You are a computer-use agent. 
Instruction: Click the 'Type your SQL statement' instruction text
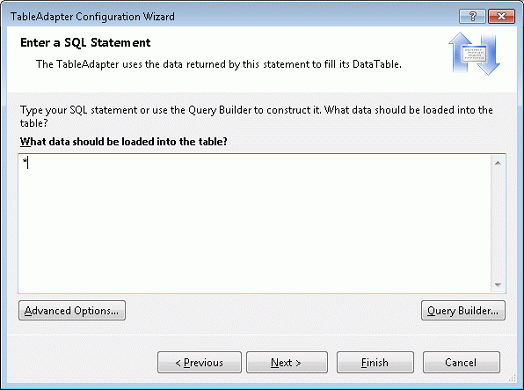point(256,116)
